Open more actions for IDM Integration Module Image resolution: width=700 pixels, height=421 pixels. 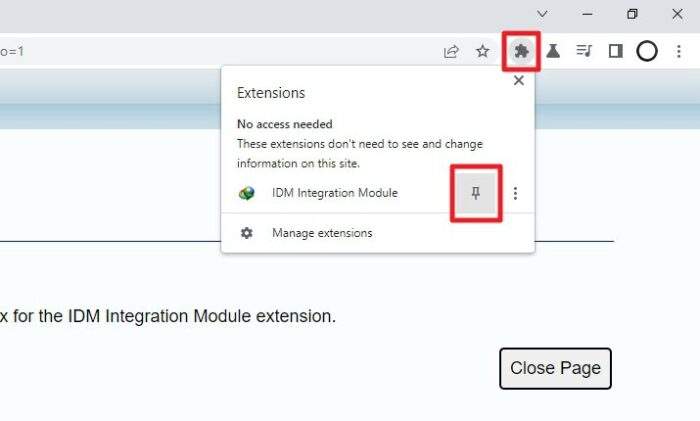[x=515, y=193]
